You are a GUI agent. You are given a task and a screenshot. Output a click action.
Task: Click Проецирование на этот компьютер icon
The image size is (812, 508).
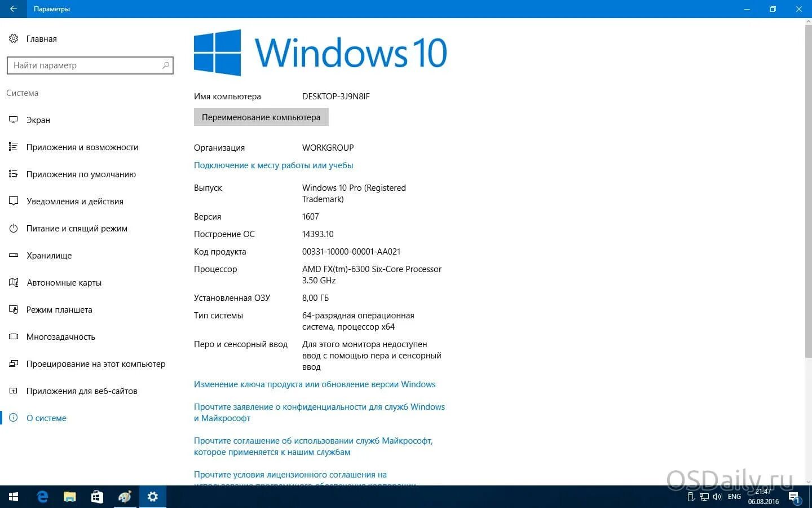(x=14, y=364)
